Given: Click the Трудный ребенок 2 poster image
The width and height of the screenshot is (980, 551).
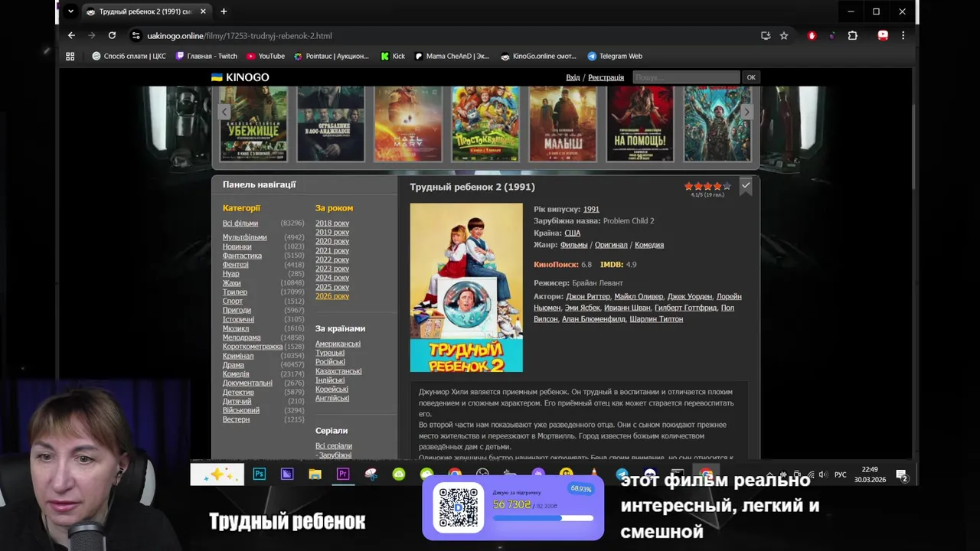Looking at the screenshot, I should tap(466, 288).
